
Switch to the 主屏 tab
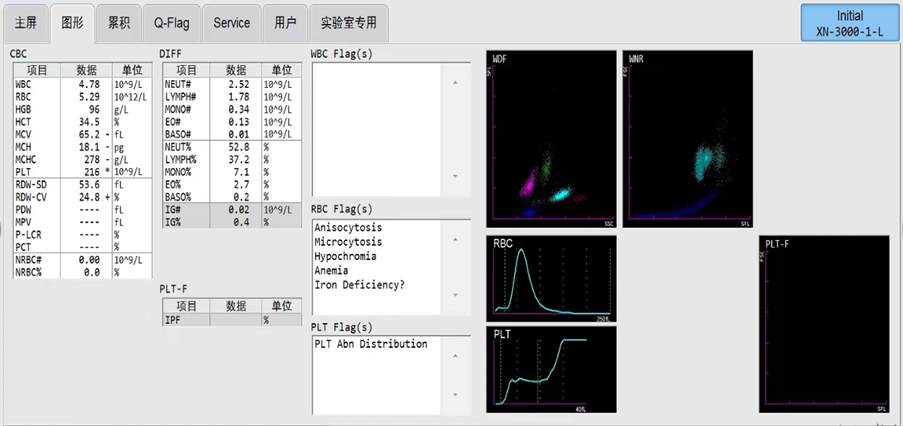pyautogui.click(x=26, y=22)
